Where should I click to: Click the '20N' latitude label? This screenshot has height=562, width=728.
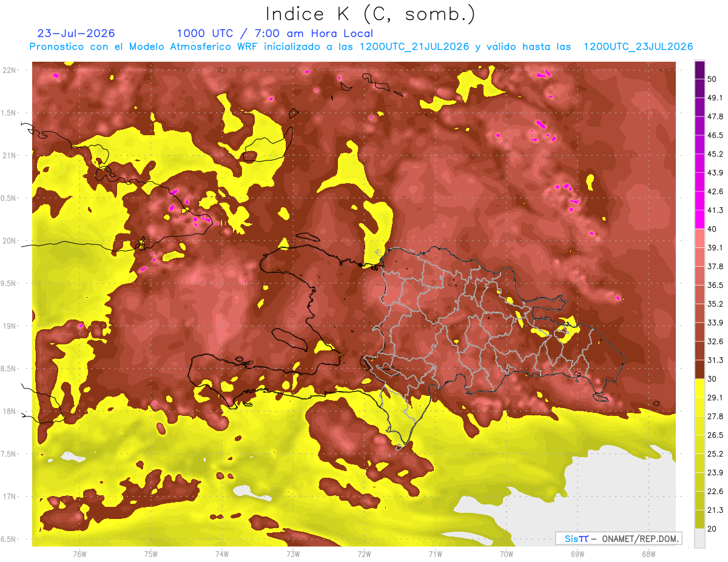tap(8, 241)
